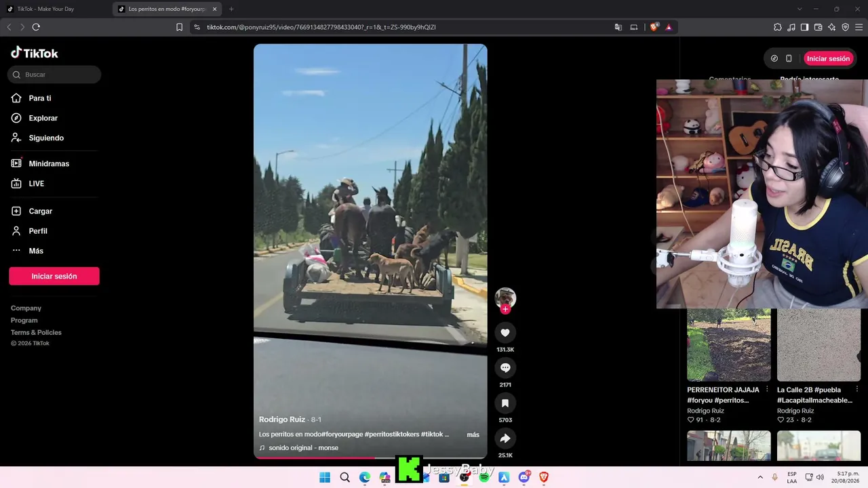This screenshot has width=868, height=488.
Task: Save video with the bookmark icon
Action: coord(505,403)
